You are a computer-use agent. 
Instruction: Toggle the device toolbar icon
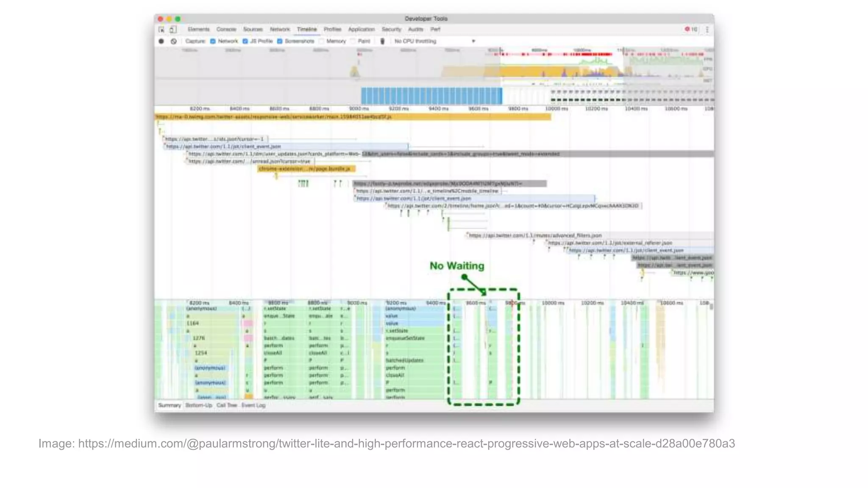[x=173, y=30]
